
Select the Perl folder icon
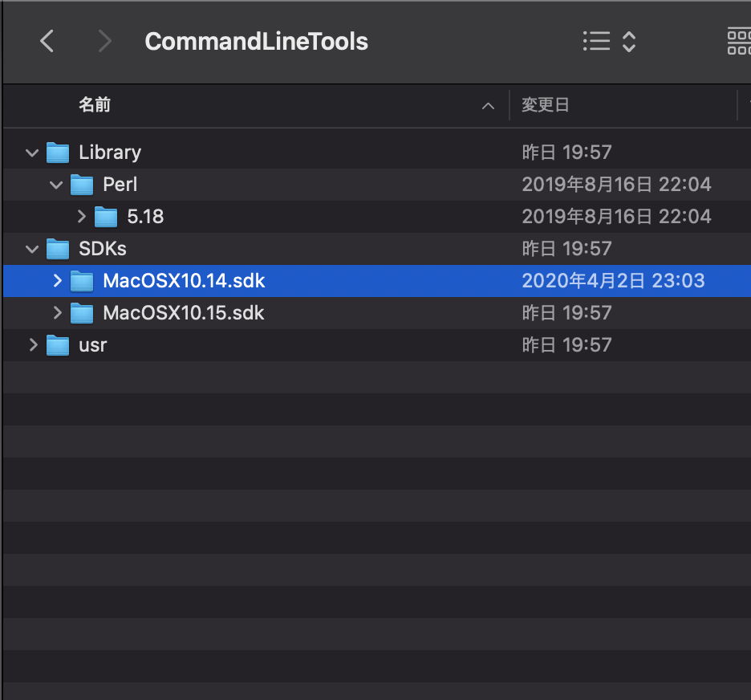click(x=82, y=185)
